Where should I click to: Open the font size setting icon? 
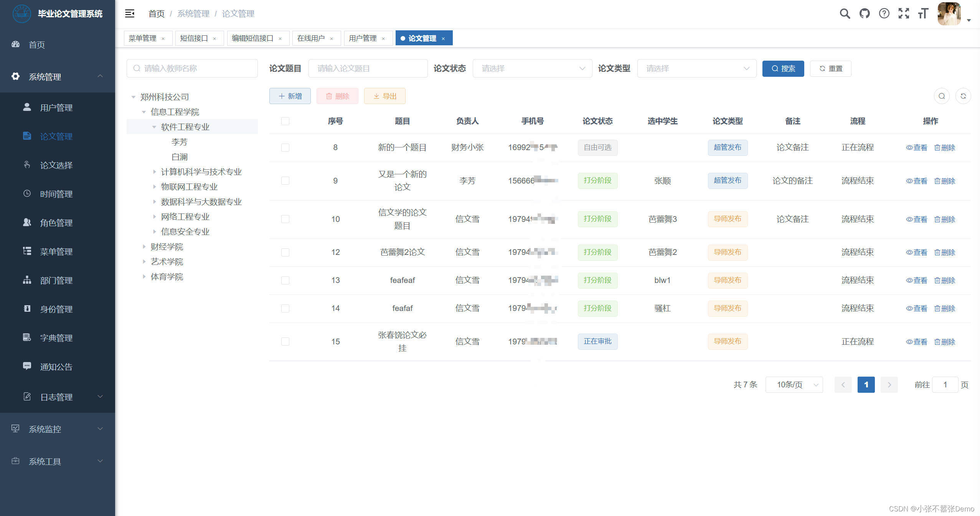click(x=923, y=14)
